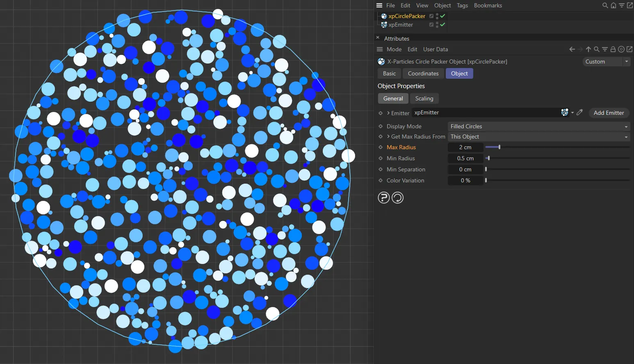634x364 pixels.
Task: Expand the Emitter parameter disclosure arrow
Action: [388, 113]
